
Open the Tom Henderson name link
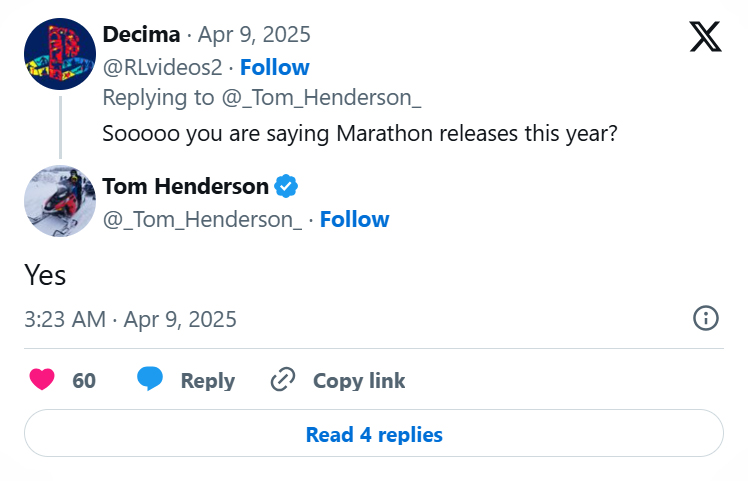185,186
